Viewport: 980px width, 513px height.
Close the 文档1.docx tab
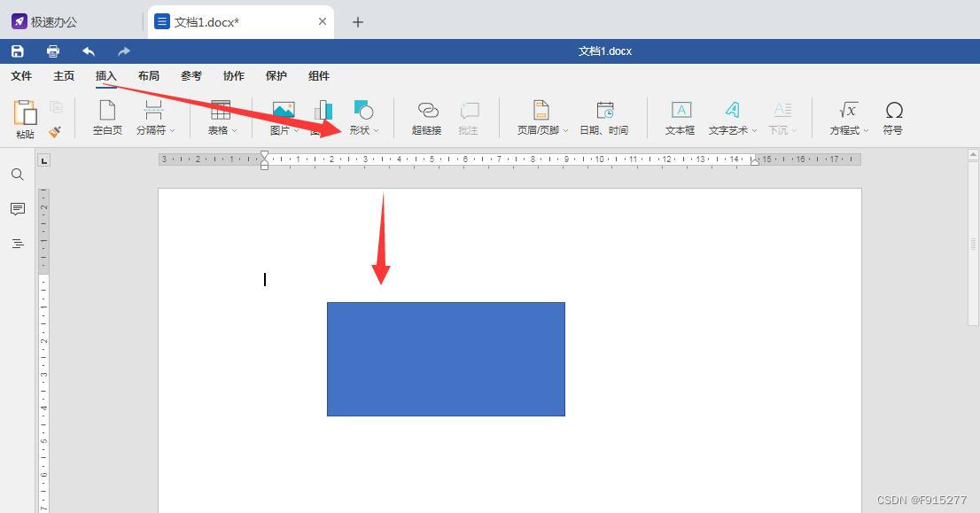323,21
